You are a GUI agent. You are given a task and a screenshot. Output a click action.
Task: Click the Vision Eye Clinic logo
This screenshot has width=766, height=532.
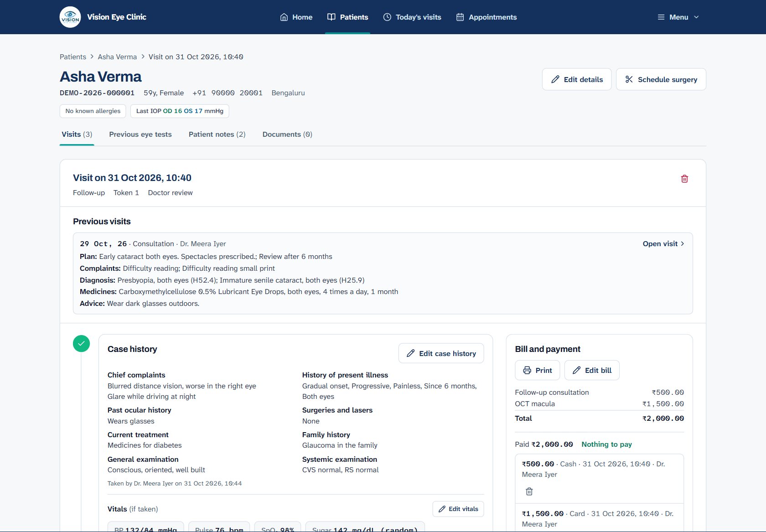70,17
